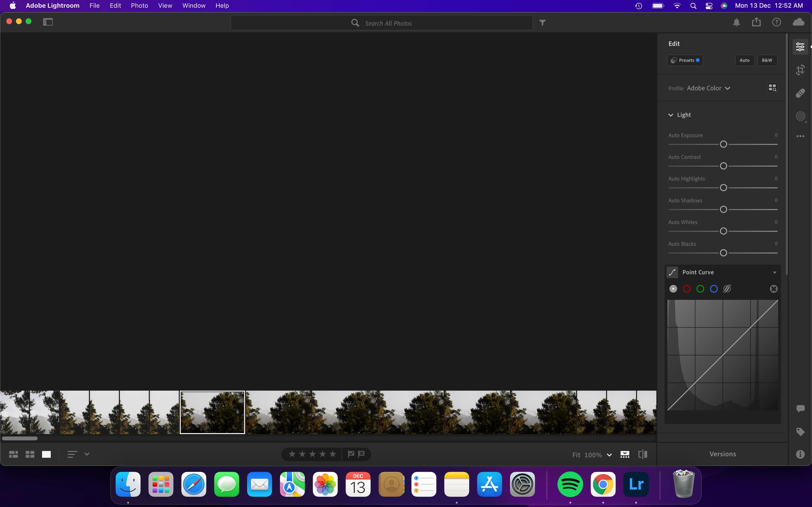Image resolution: width=812 pixels, height=507 pixels.
Task: Click the share export icon
Action: (x=756, y=22)
